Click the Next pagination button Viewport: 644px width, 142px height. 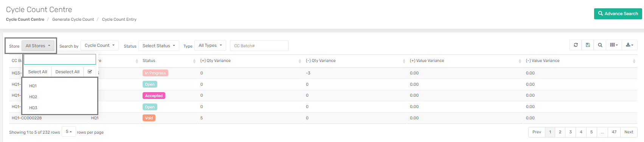[x=628, y=132]
